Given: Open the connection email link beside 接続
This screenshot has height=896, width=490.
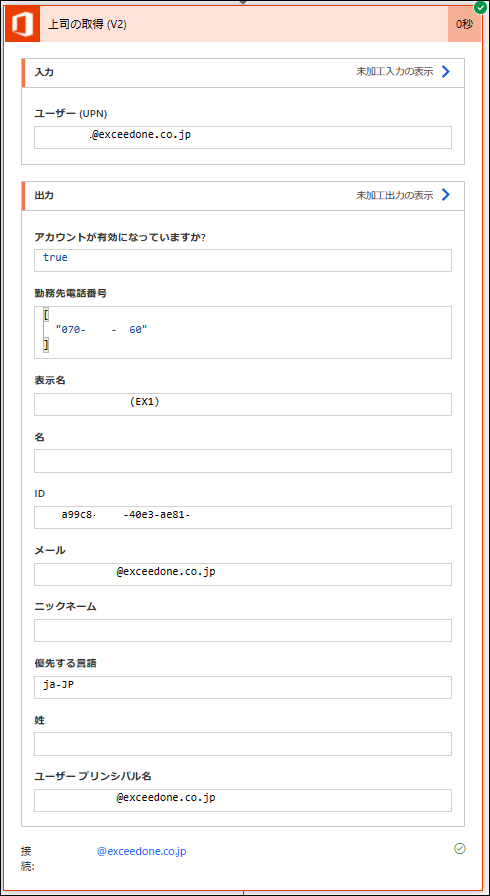Looking at the screenshot, I should [142, 851].
